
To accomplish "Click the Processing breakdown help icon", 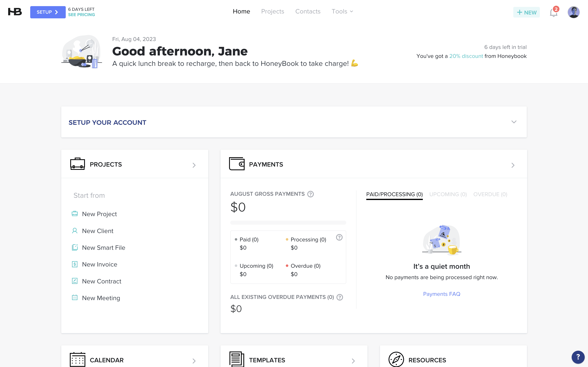I will [339, 237].
